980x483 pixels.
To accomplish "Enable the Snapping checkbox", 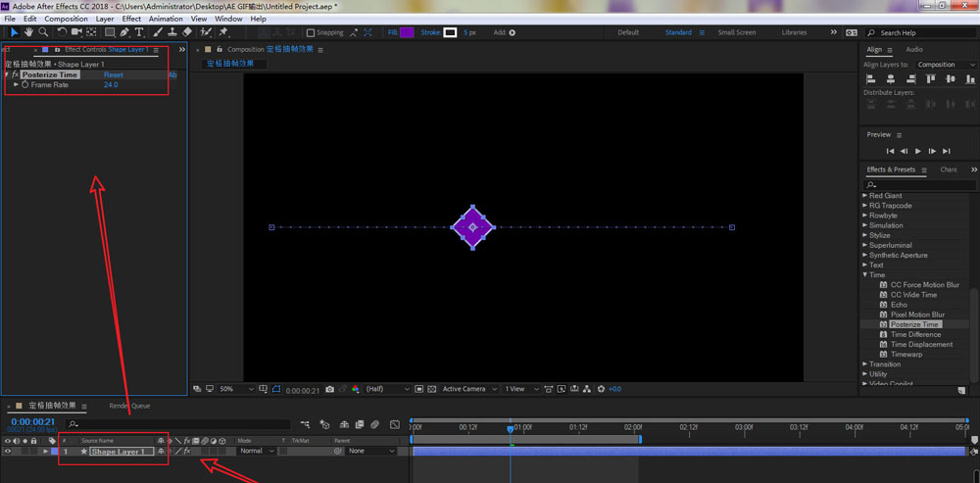I will point(311,32).
